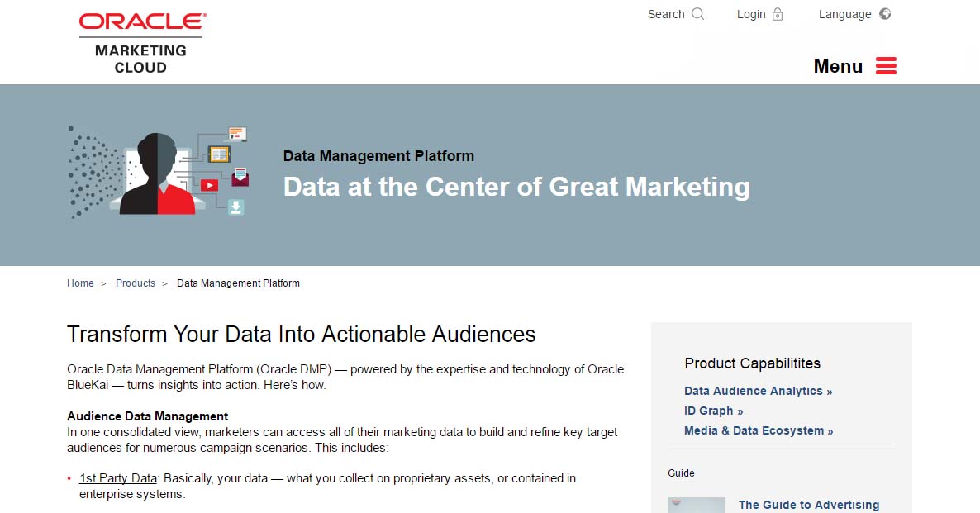Image resolution: width=980 pixels, height=513 pixels.
Task: Open the Guide thumbnail image in sidebar
Action: pyautogui.click(x=696, y=505)
